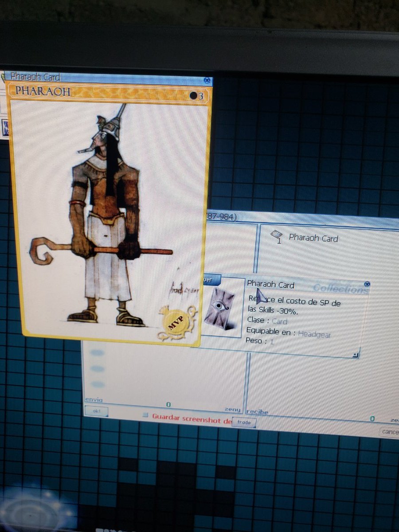Close the Pharaoh Card description popup

(x=367, y=284)
